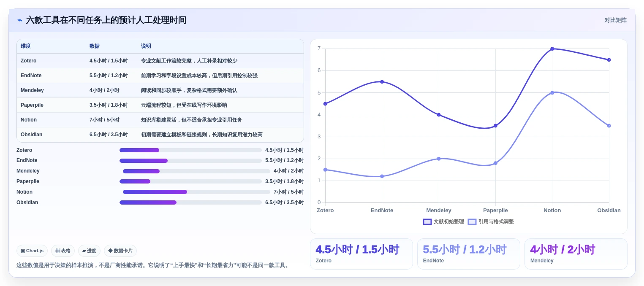Click the lightning icon beside the title
The height and width of the screenshot is (286, 644).
(20, 20)
